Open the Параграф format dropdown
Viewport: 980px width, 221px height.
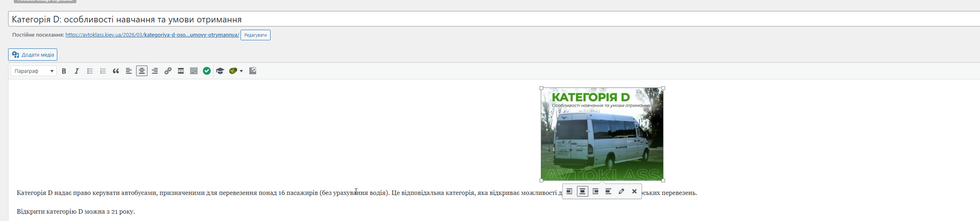33,71
